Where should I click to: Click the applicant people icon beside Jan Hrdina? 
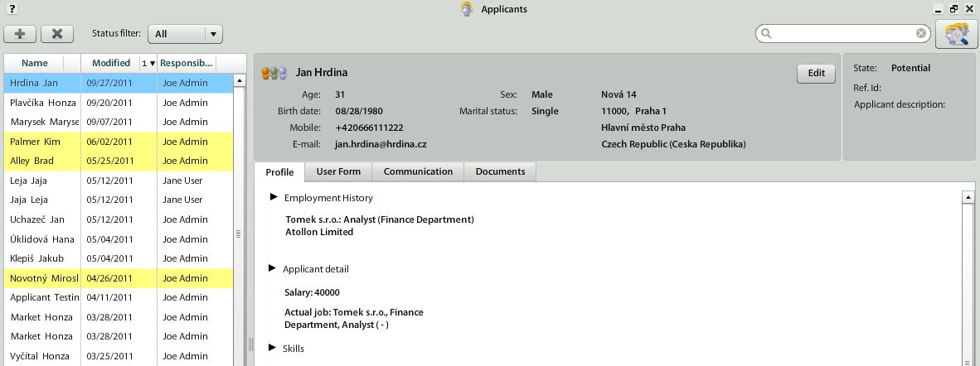[274, 73]
